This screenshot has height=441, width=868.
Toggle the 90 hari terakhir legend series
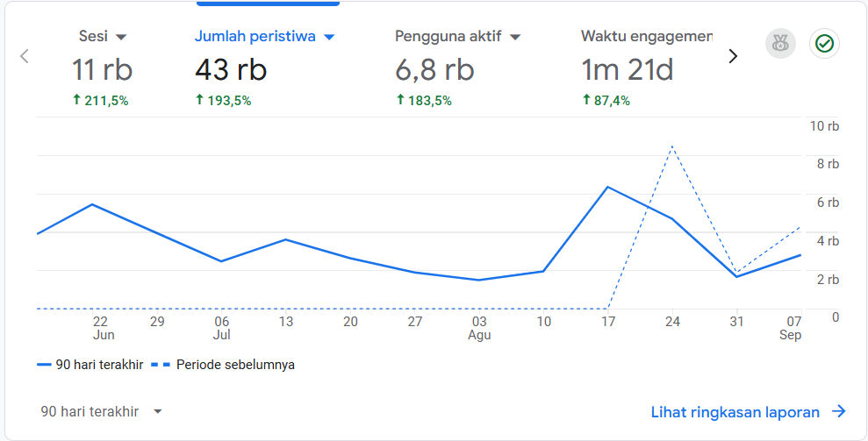click(x=90, y=365)
